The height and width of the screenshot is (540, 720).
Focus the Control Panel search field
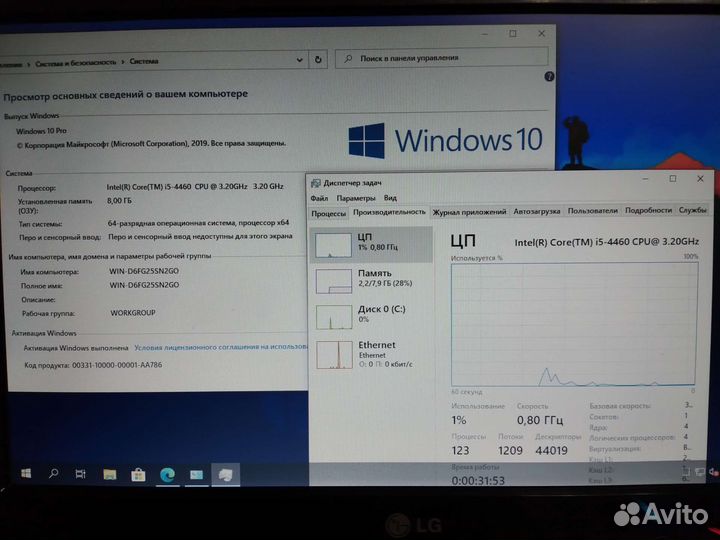[x=442, y=58]
